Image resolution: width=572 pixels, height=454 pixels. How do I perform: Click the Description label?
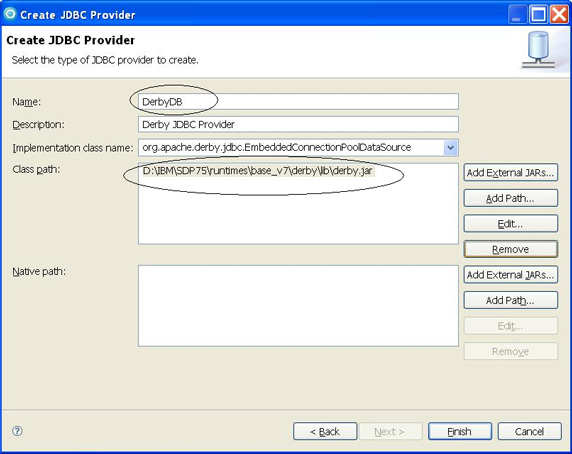(38, 125)
